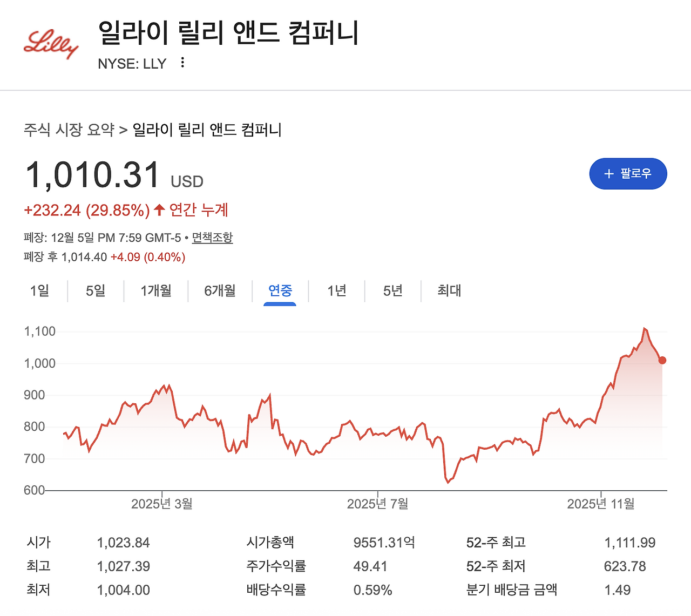
Task: Open the three-dot menu beside NYSE: LLY
Action: (x=182, y=63)
